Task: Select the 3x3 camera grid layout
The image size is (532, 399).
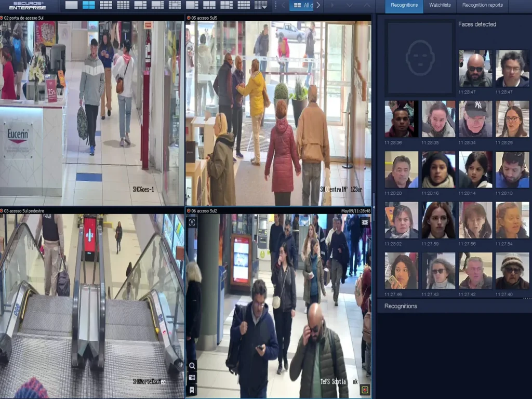Action: 106,5
